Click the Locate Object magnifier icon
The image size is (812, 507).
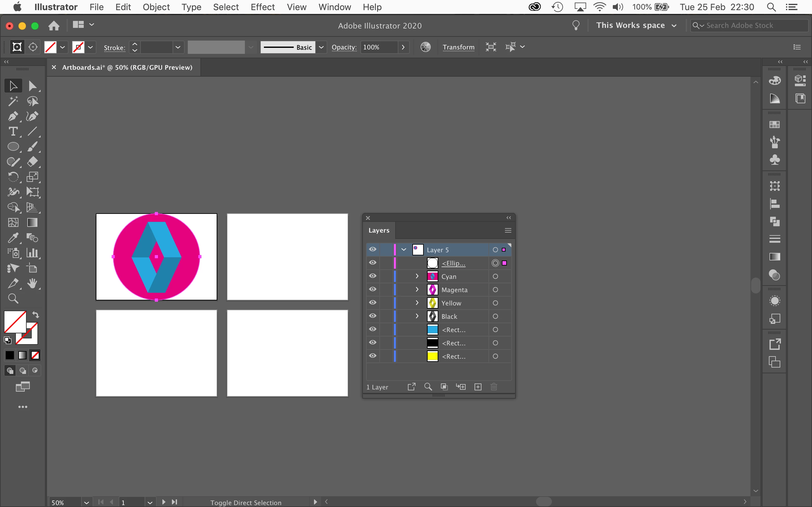pyautogui.click(x=428, y=387)
